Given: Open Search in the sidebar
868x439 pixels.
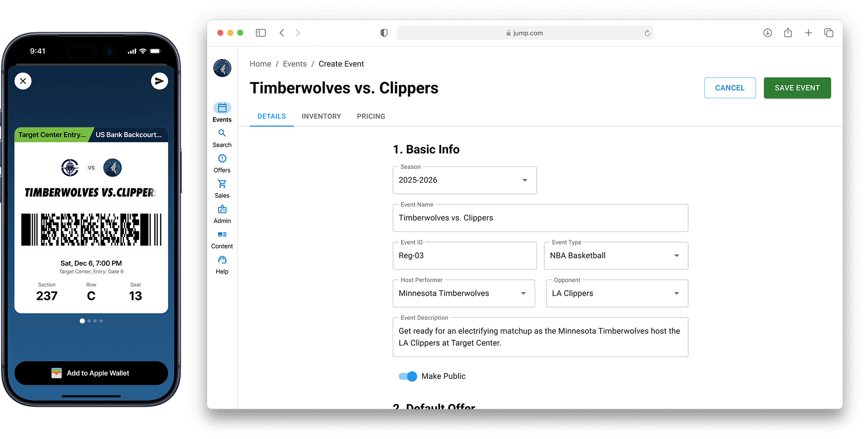Looking at the screenshot, I should pyautogui.click(x=222, y=138).
